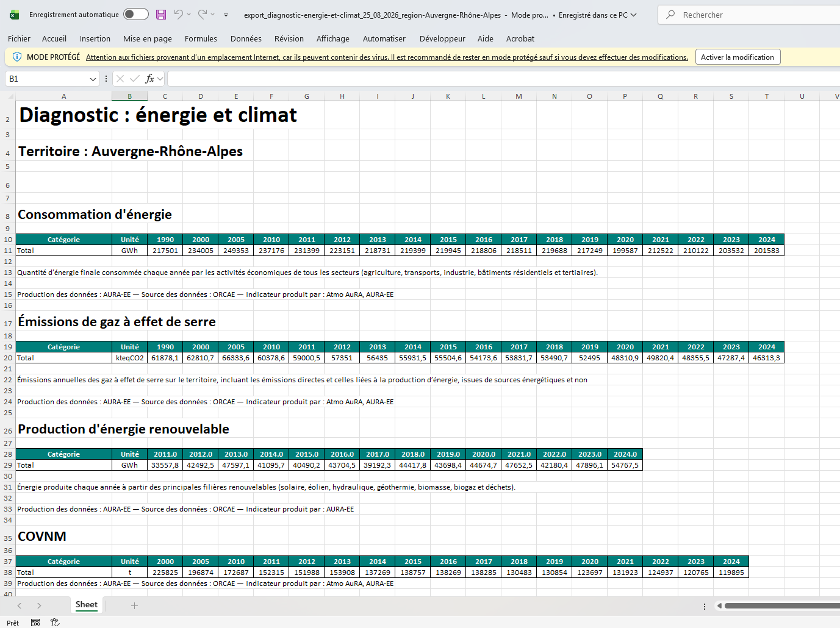Expand the Name Box dropdown arrow
This screenshot has width=840, height=628.
(x=93, y=79)
